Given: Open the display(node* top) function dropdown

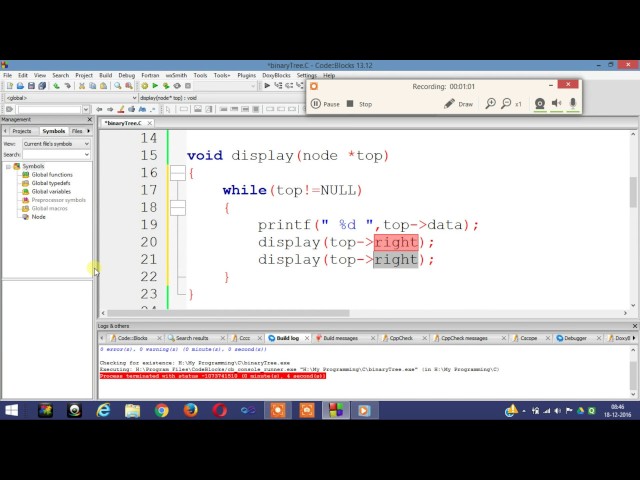Looking at the screenshot, I should (222, 98).
